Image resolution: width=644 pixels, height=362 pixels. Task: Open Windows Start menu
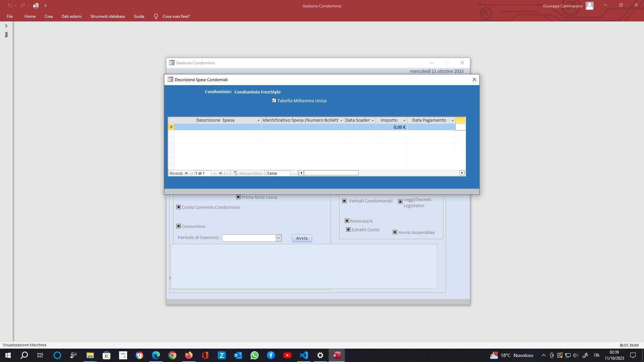click(x=8, y=355)
